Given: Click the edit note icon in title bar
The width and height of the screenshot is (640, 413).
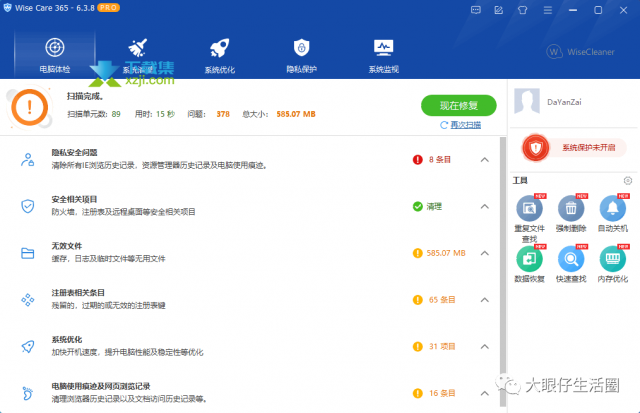Looking at the screenshot, I should [x=499, y=10].
